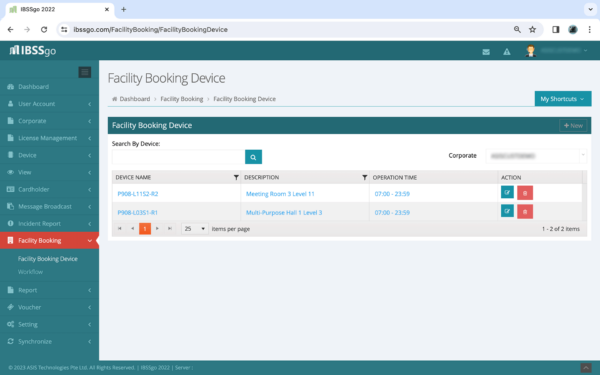600x375 pixels.
Task: Open the Corporate selection dropdown
Action: click(536, 156)
